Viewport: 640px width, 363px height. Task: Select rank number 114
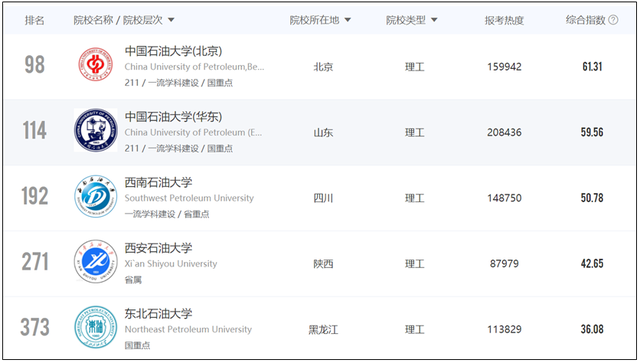[x=34, y=130]
